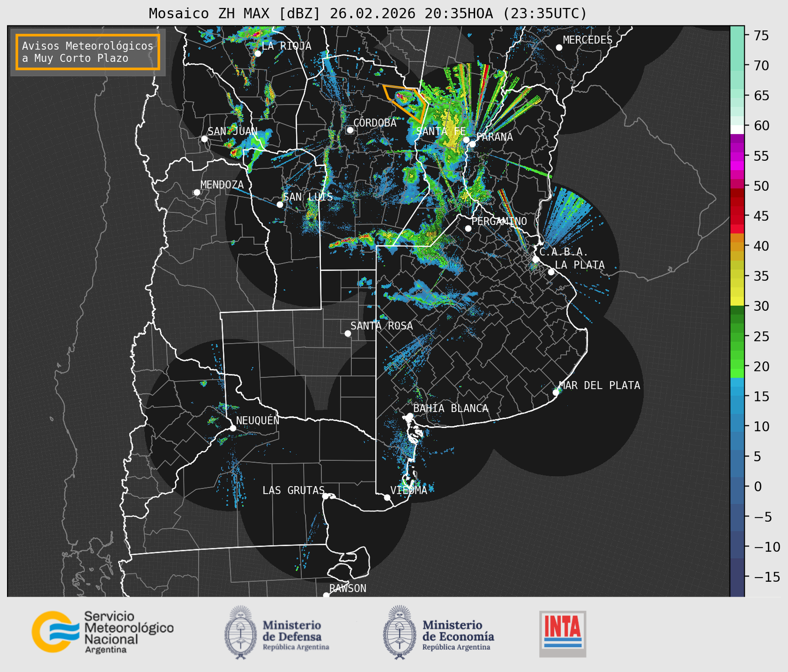Viewport: 788px width, 672px height.
Task: Click the red INTA logo
Action: coord(562,634)
